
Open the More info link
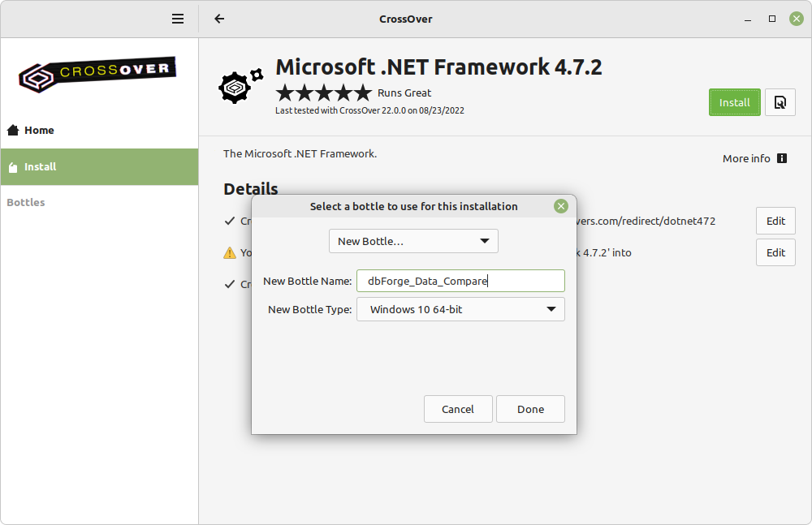click(x=746, y=158)
